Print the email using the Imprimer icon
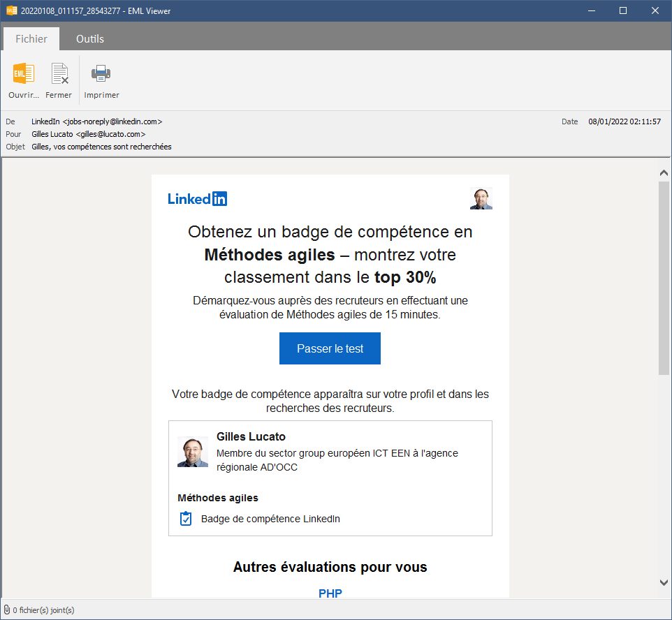The width and height of the screenshot is (672, 620). 101,74
